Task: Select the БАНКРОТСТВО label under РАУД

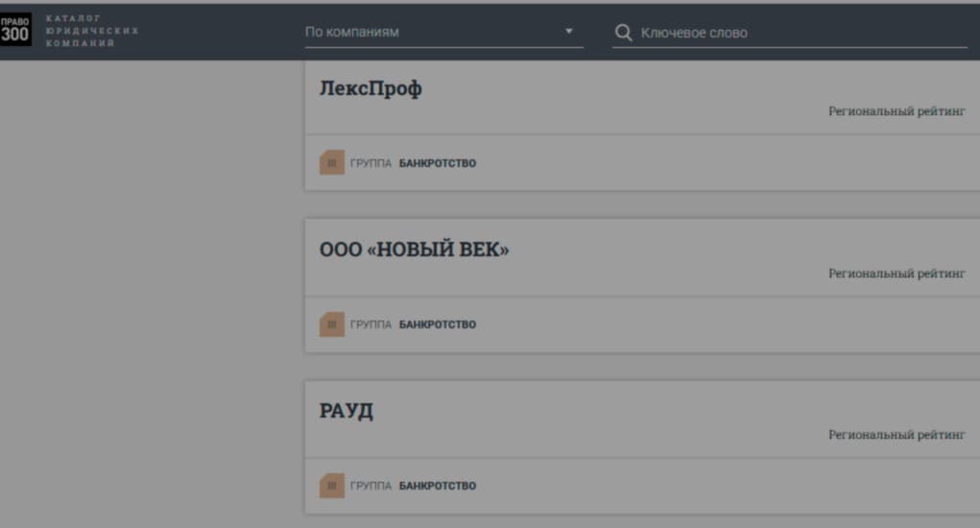Action: click(x=438, y=486)
